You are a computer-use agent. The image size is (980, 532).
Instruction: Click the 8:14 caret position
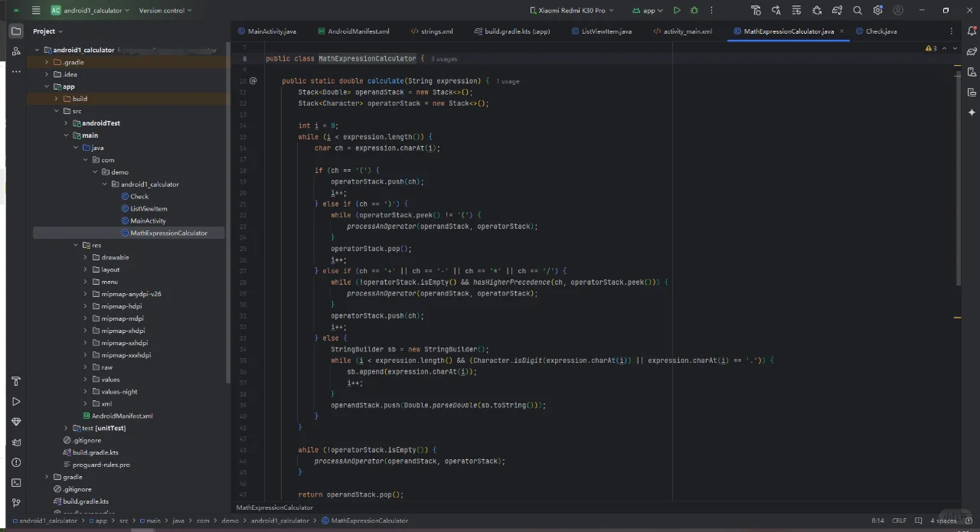click(x=877, y=521)
